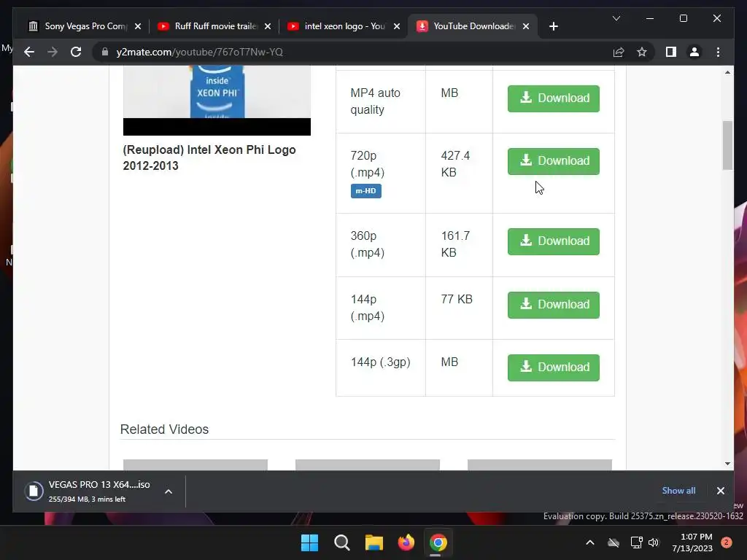Open the Intel Xeon Phi video thumbnail
The image size is (747, 560).
217,101
